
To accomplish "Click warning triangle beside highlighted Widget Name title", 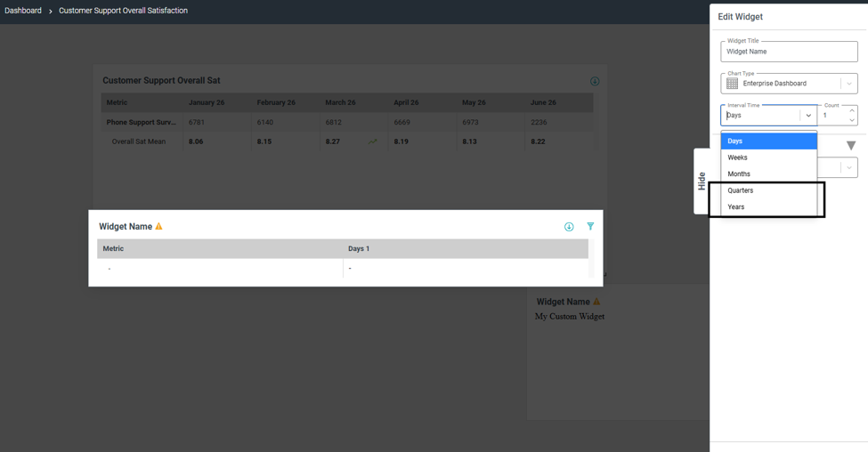I will point(158,226).
